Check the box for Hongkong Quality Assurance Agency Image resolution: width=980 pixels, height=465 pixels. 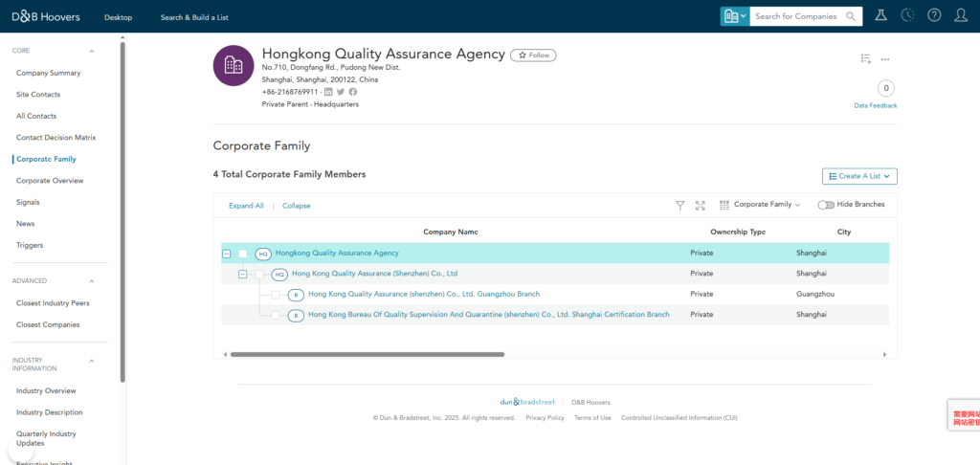pyautogui.click(x=243, y=254)
